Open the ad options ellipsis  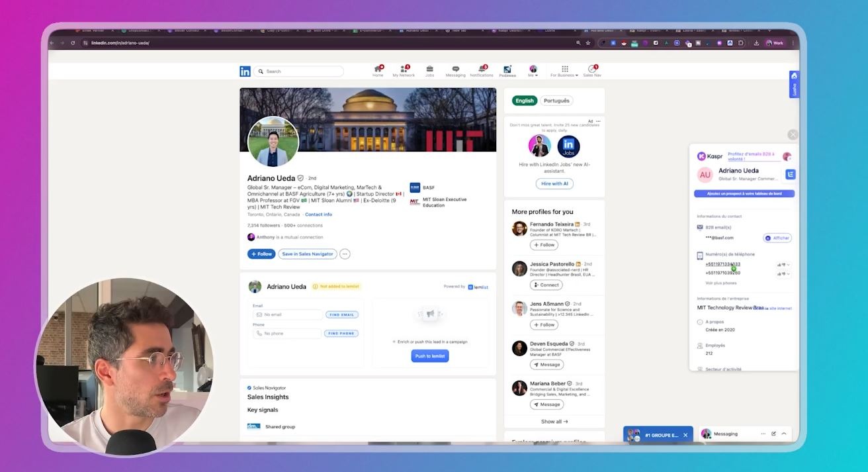coord(598,121)
